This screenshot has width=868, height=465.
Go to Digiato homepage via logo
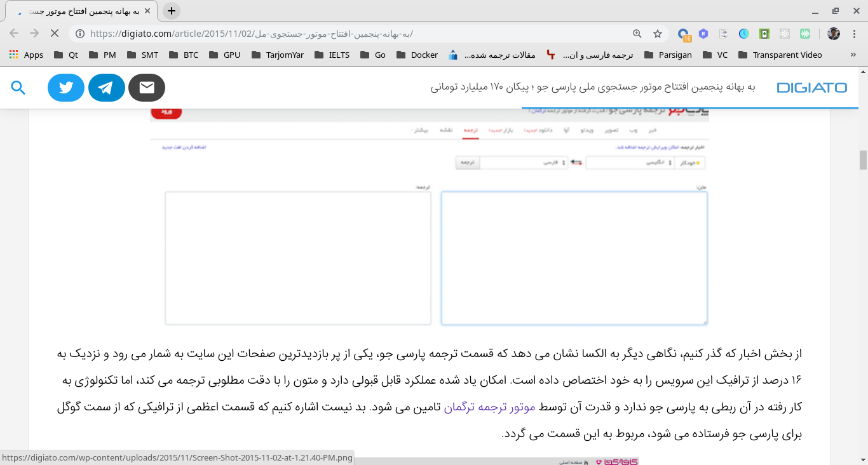[811, 88]
